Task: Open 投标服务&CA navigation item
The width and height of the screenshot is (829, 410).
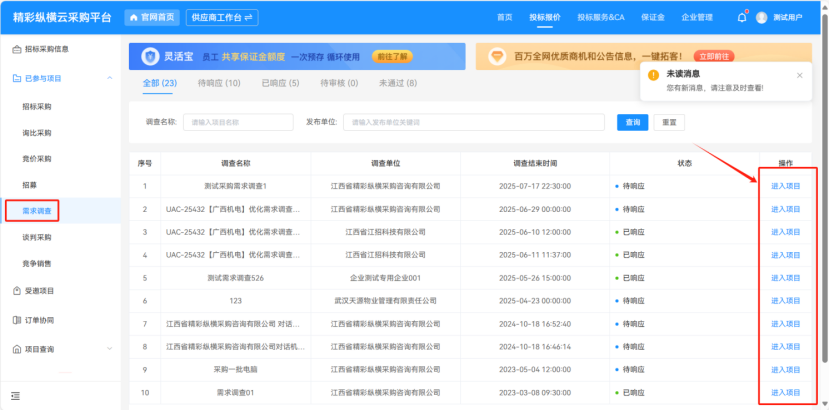Action: coord(601,17)
